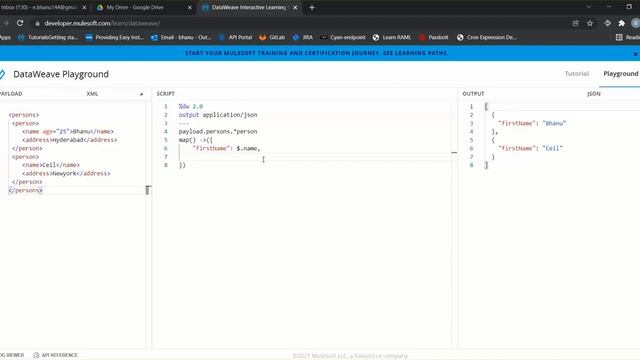Click the See Learning Paths banner link
The image size is (640, 360).
(415, 53)
